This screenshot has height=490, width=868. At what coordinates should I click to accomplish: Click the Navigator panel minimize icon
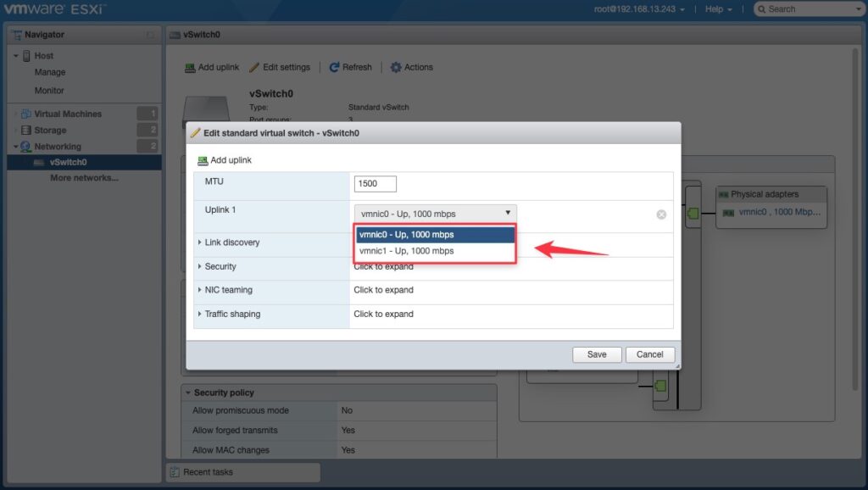coord(150,35)
